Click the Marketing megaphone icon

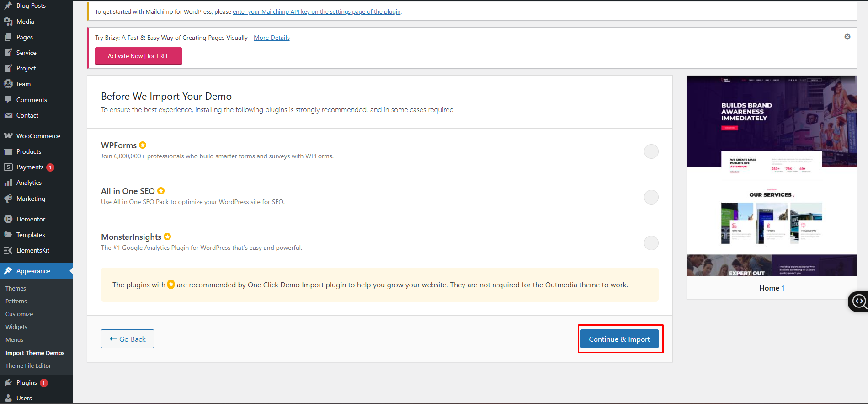[x=8, y=199]
